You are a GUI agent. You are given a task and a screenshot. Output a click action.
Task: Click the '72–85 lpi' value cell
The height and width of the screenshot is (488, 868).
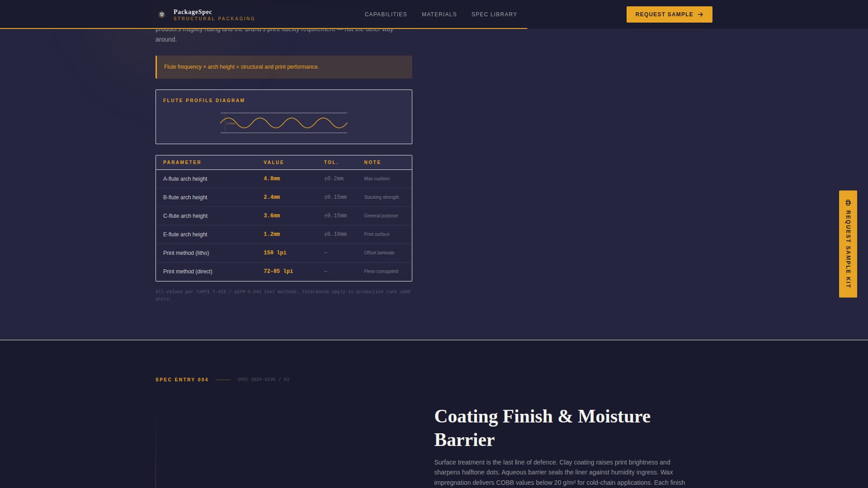278,271
